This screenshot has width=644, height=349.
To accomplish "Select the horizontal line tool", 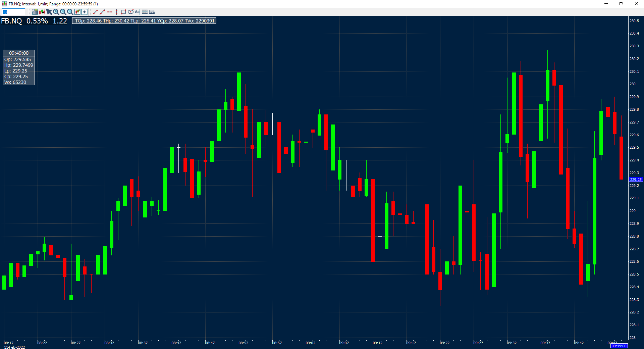I will pyautogui.click(x=109, y=12).
